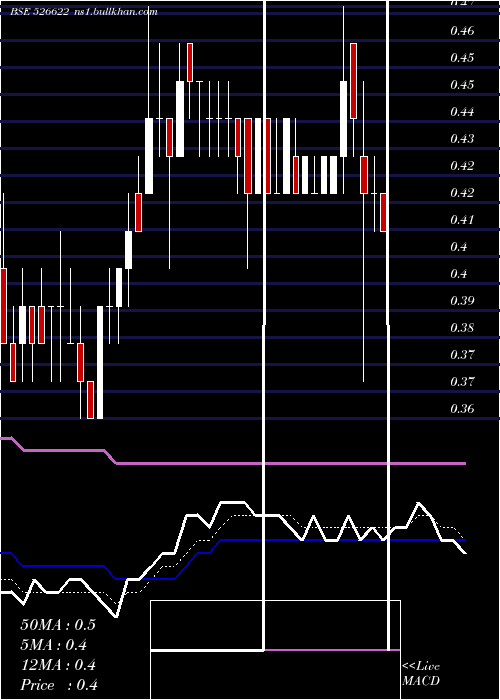Click the 5MA : 0.4 readout
The image size is (500, 700).
tap(54, 645)
